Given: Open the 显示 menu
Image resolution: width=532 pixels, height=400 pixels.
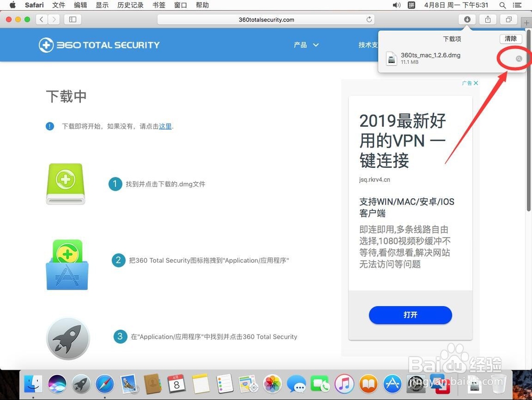Looking at the screenshot, I should tap(102, 5).
